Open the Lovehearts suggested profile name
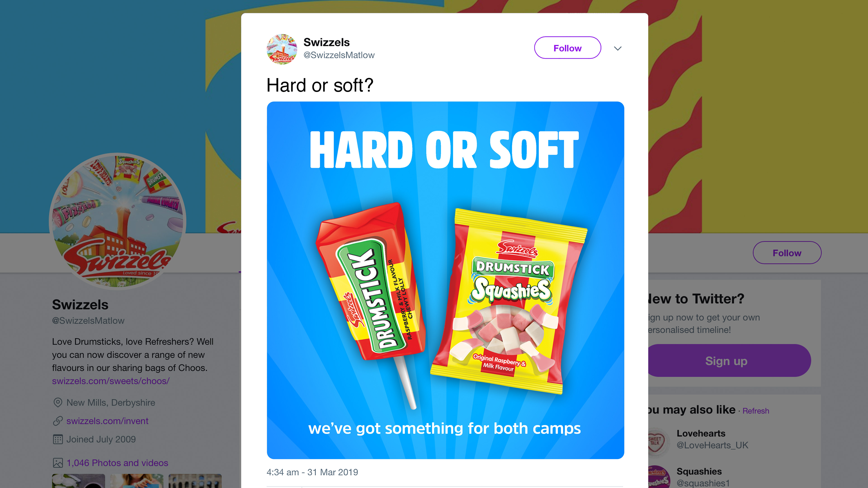 (x=701, y=433)
